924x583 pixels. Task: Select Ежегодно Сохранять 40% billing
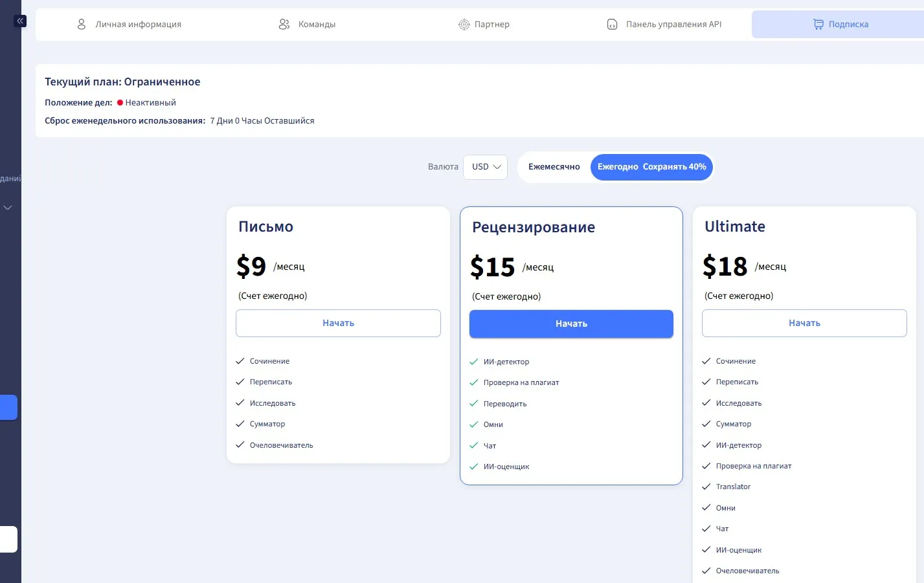click(x=651, y=167)
